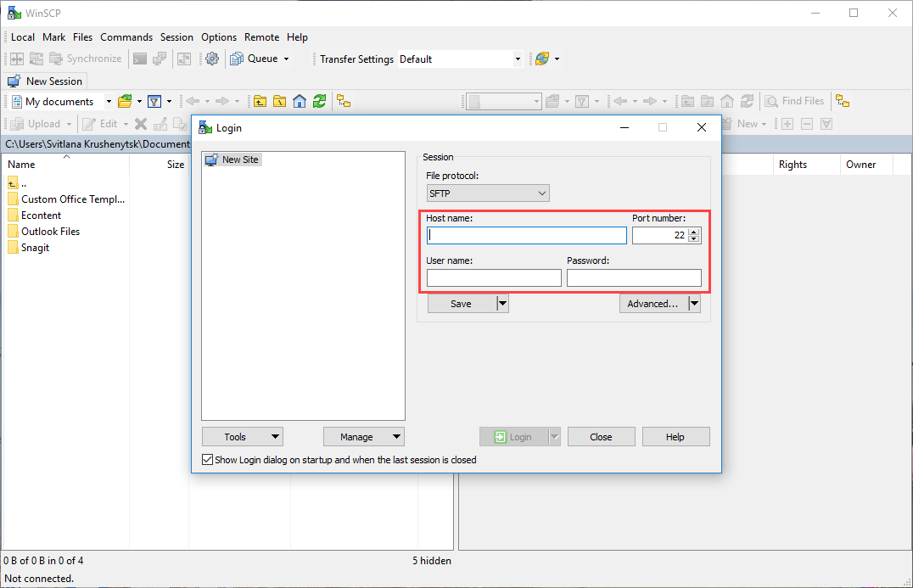Refresh the local directory listing

320,101
